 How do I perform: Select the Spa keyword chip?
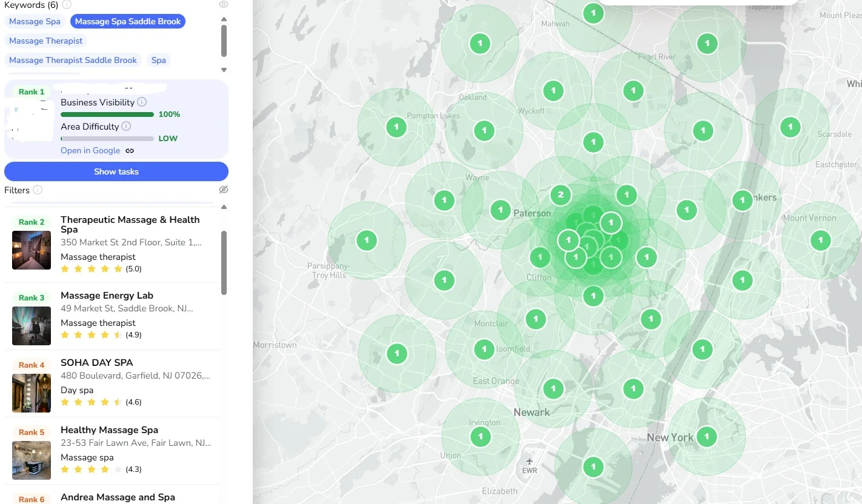click(158, 60)
